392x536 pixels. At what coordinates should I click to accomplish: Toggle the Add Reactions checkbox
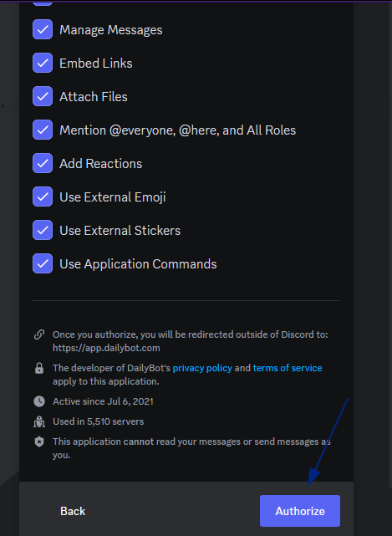pyautogui.click(x=43, y=163)
